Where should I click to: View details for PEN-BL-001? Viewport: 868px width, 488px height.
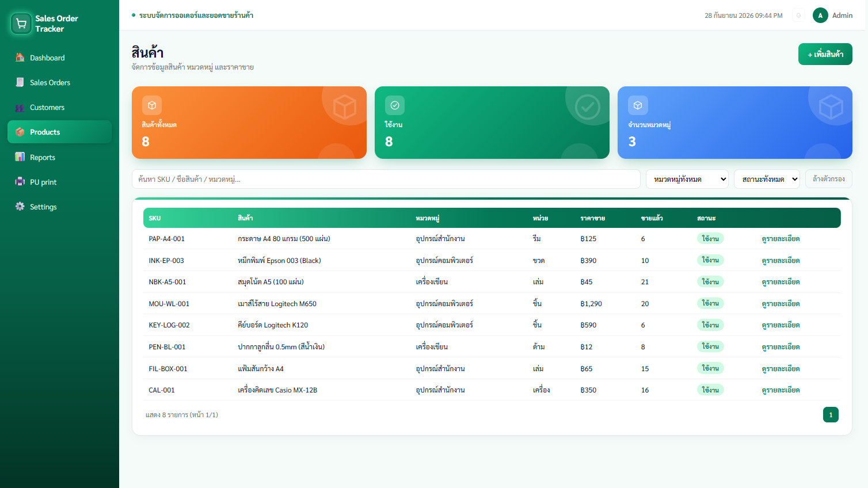pyautogui.click(x=781, y=347)
